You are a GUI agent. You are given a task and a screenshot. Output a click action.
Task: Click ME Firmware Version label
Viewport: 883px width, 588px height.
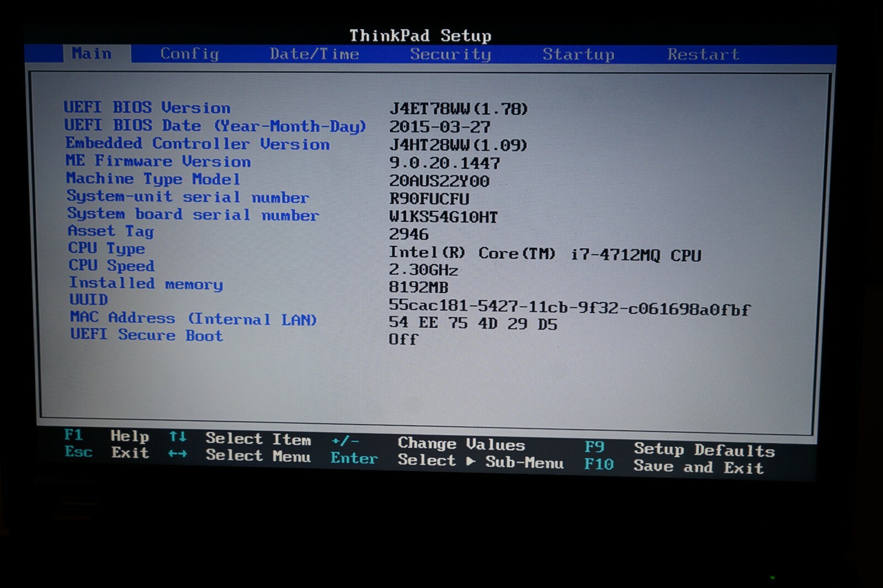click(x=158, y=161)
